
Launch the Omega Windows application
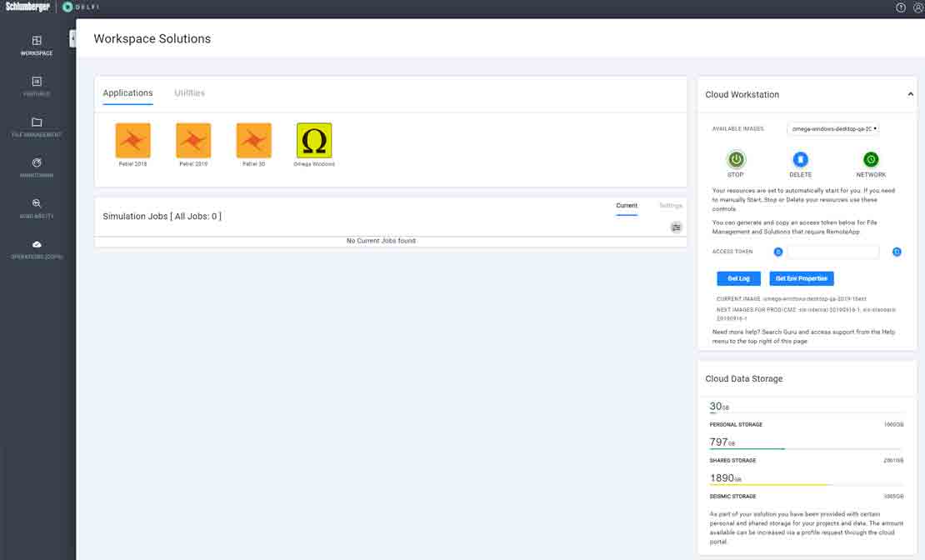point(314,141)
